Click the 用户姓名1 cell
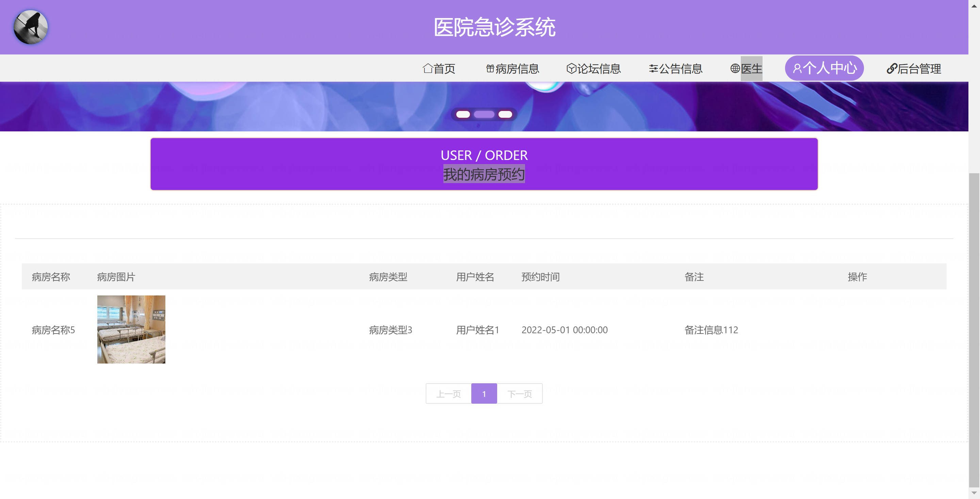This screenshot has height=499, width=980. coord(478,329)
